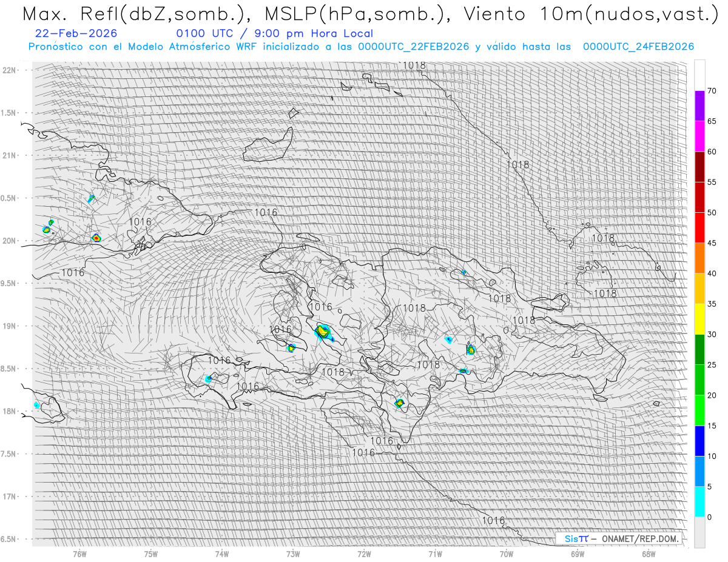Click the longitude axis label '75W'
This screenshot has width=728, height=562.
point(150,555)
